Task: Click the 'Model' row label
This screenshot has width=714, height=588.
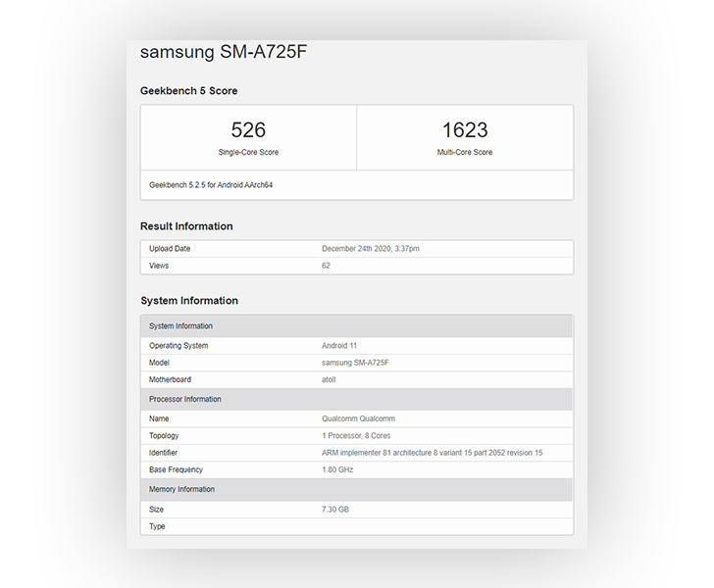Action: 159,363
